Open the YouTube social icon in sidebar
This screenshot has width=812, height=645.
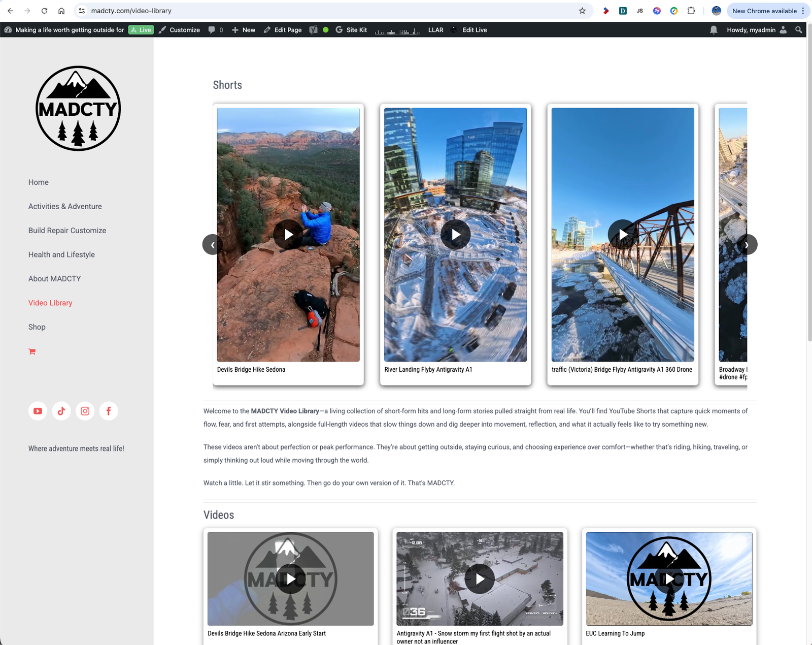38,411
